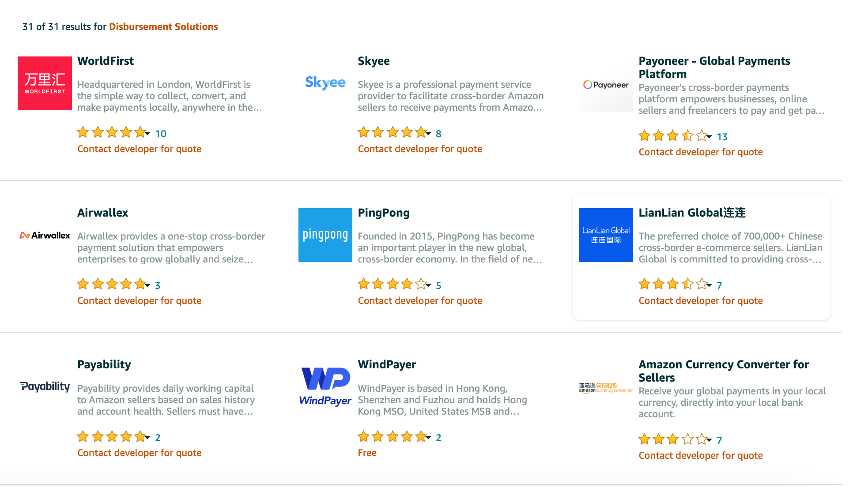The height and width of the screenshot is (487, 868).
Task: Open the Payability logo icon
Action: tap(45, 386)
